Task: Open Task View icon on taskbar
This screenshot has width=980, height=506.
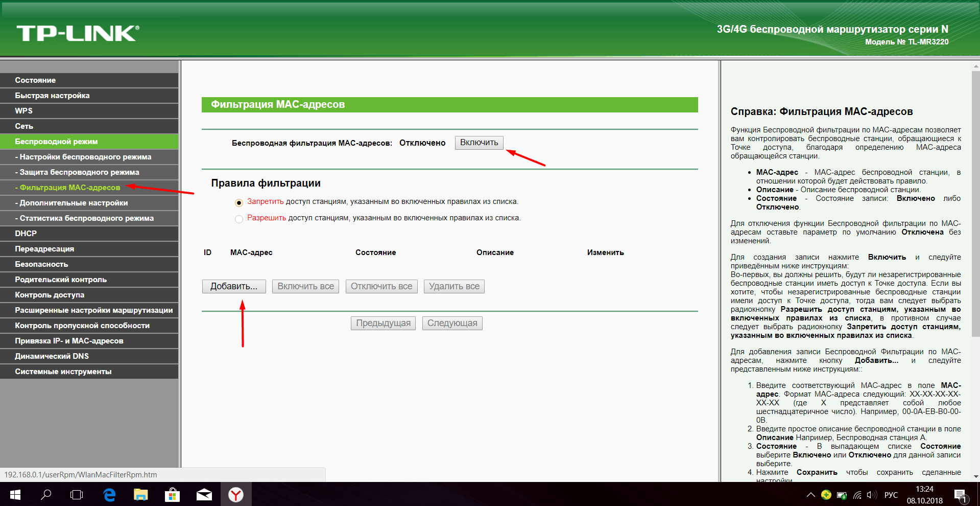Action: point(77,494)
